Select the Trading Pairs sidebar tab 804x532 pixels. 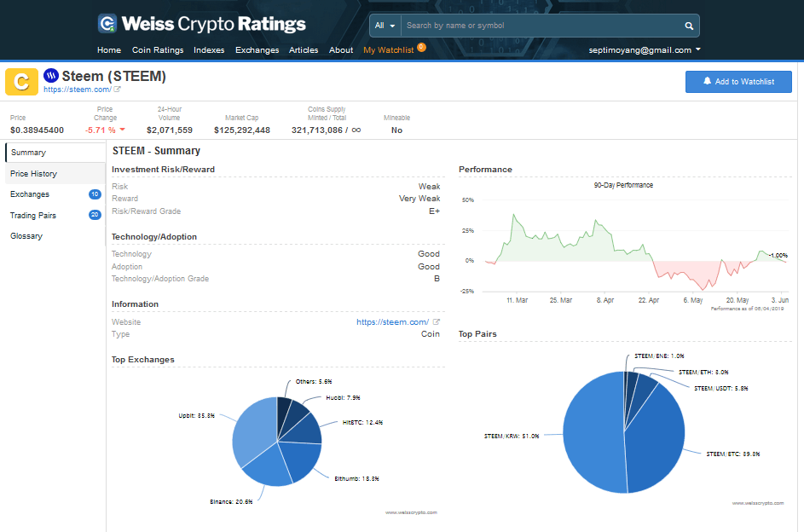tap(55, 215)
